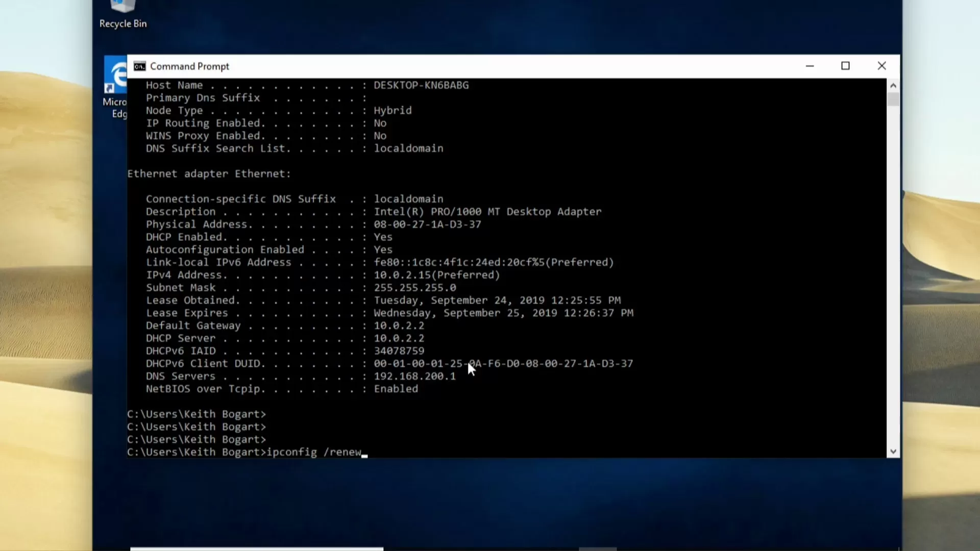Click the Command Prompt system menu icon
This screenshot has height=551, width=980.
click(139, 66)
